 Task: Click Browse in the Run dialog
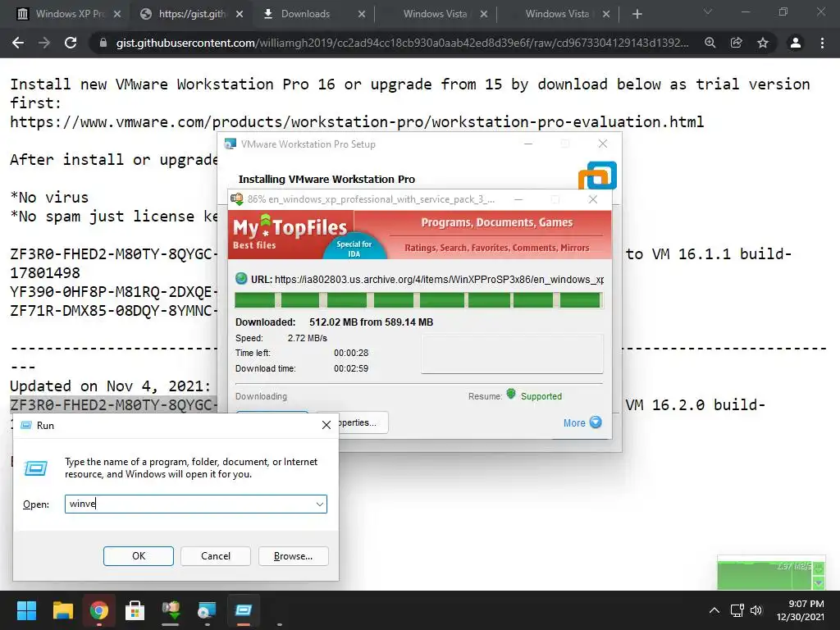[x=293, y=556]
